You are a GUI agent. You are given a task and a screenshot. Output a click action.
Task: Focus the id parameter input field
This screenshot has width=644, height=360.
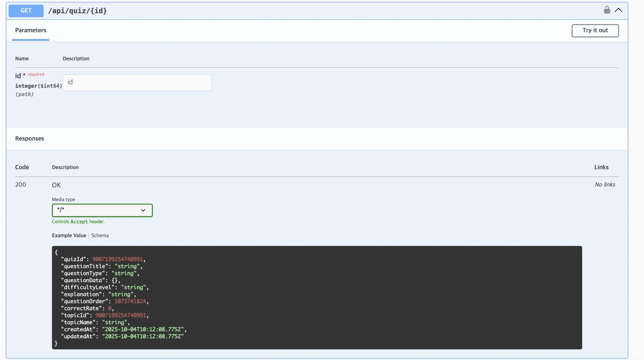pyautogui.click(x=137, y=82)
